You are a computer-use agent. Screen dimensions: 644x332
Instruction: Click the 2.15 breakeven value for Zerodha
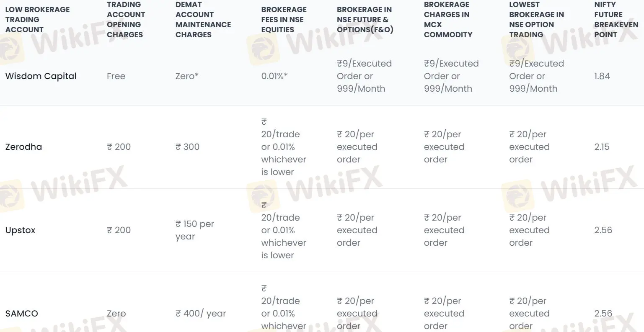coord(602,147)
